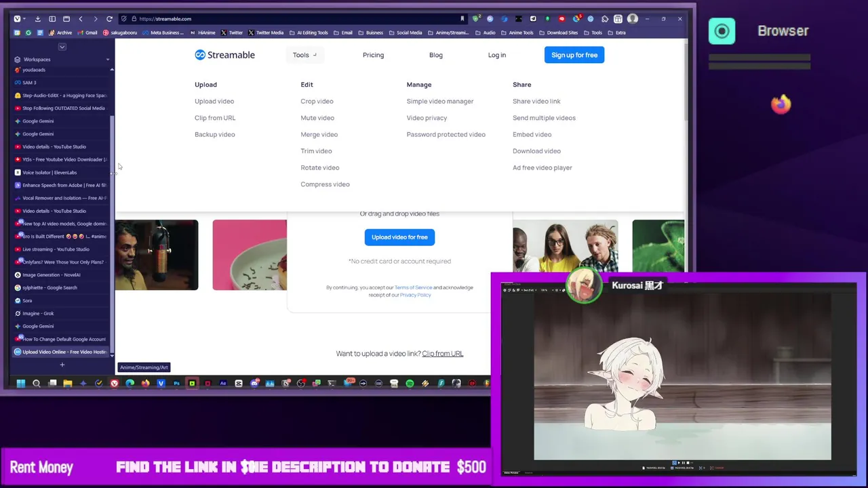
Task: Click the Streamable logo
Action: tap(224, 55)
